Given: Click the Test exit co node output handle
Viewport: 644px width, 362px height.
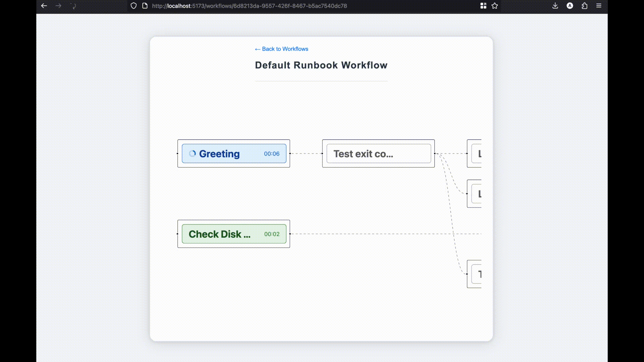Looking at the screenshot, I should [435, 154].
